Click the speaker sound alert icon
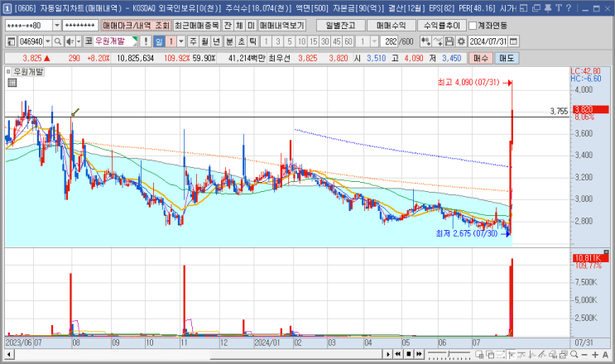This screenshot has width=615, height=364. 70,41
